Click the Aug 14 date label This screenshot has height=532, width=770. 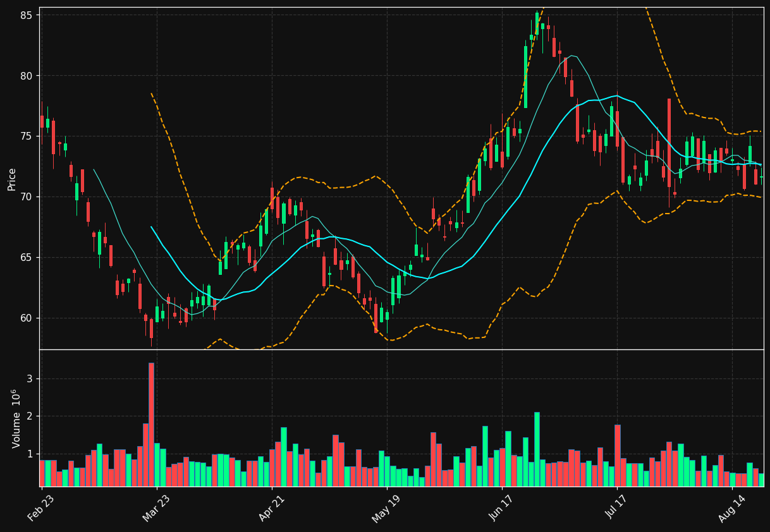click(x=731, y=508)
